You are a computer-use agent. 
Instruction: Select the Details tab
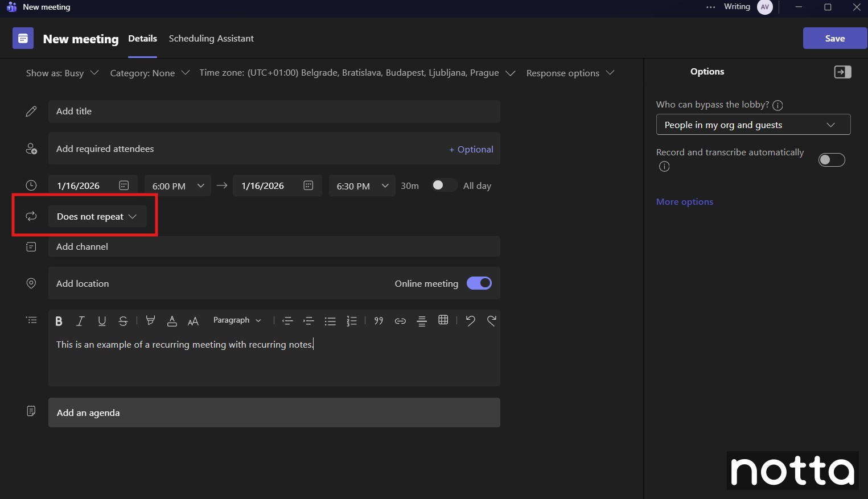pyautogui.click(x=142, y=39)
